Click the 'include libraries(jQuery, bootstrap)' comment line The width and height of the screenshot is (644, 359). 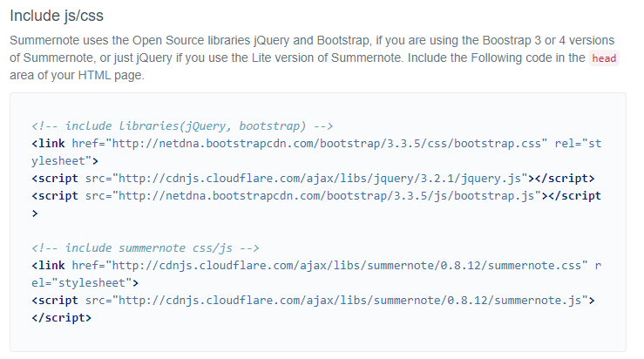(182, 125)
